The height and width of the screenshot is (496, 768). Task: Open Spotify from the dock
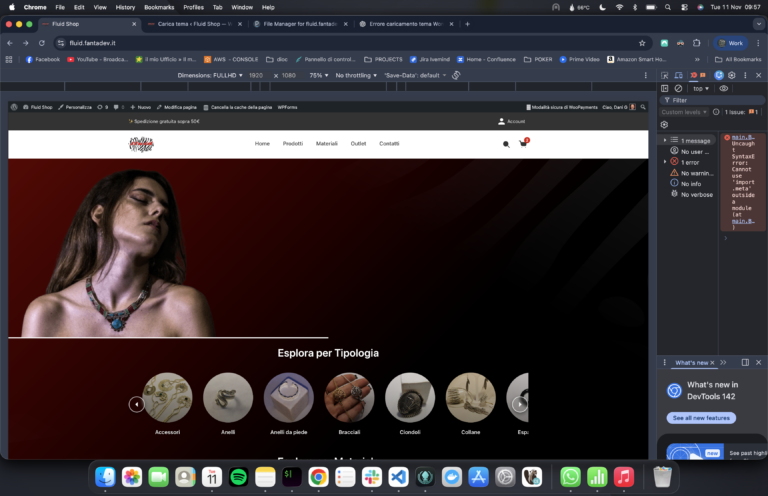coord(238,477)
